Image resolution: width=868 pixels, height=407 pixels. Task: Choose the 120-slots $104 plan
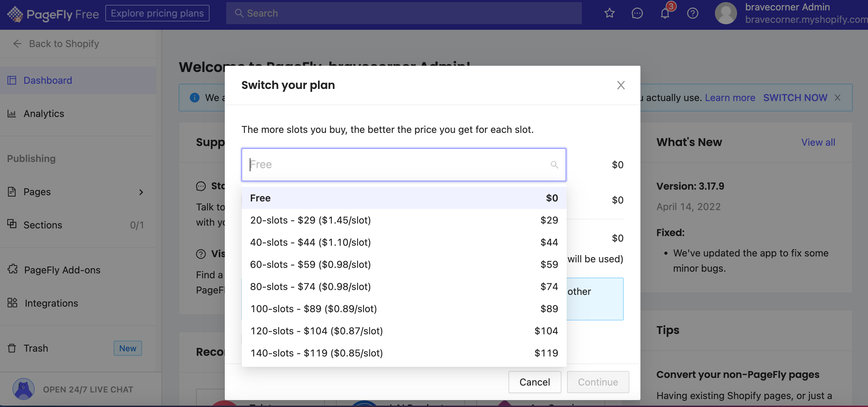click(x=404, y=331)
